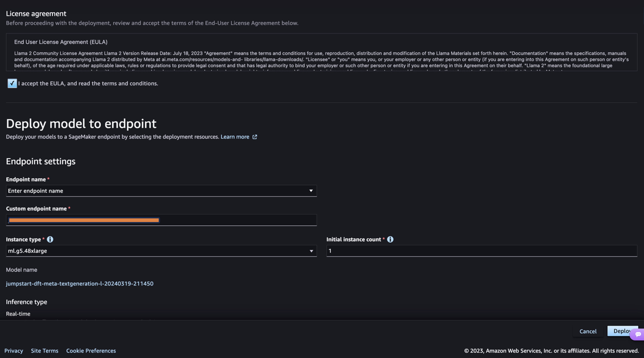Open the Privacy footer link
The height and width of the screenshot is (358, 644).
(x=14, y=350)
